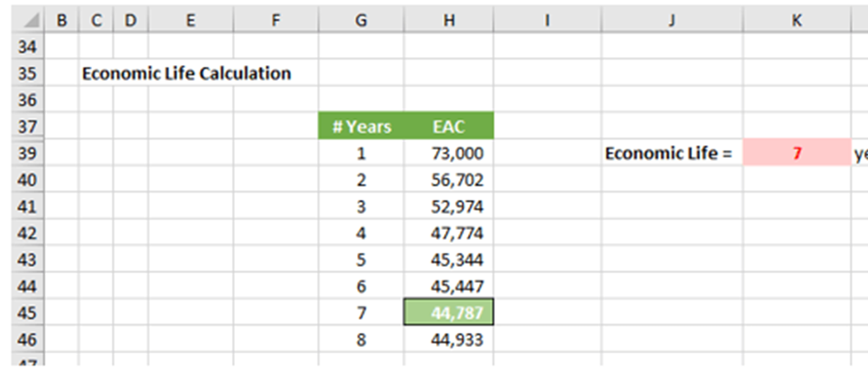The image size is (868, 372).
Task: Select column K header
Action: [x=796, y=21]
